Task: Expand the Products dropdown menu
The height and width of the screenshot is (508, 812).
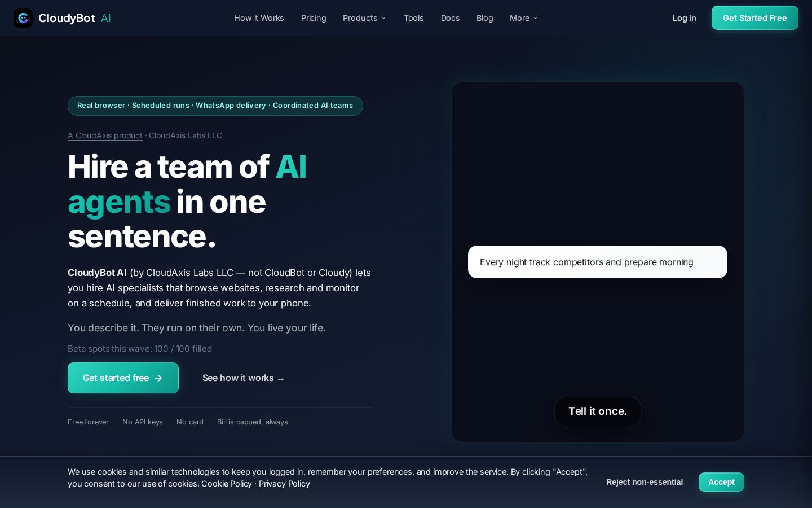Action: click(x=364, y=18)
